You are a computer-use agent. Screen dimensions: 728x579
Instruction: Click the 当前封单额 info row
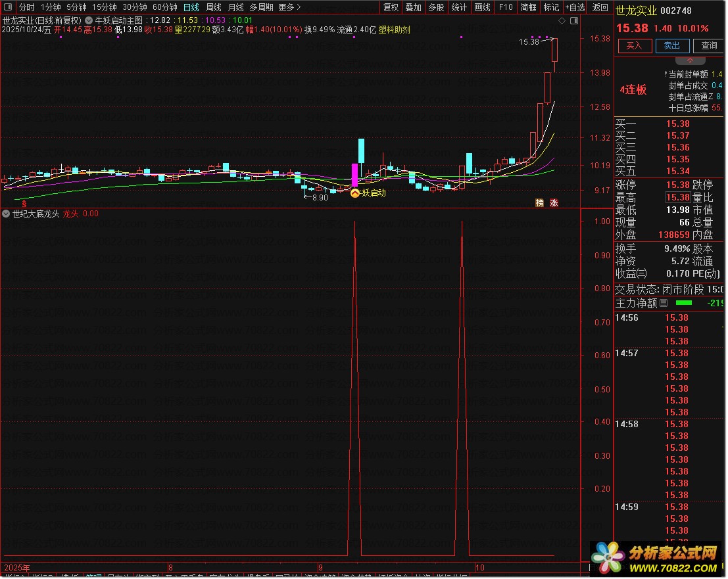click(x=694, y=74)
